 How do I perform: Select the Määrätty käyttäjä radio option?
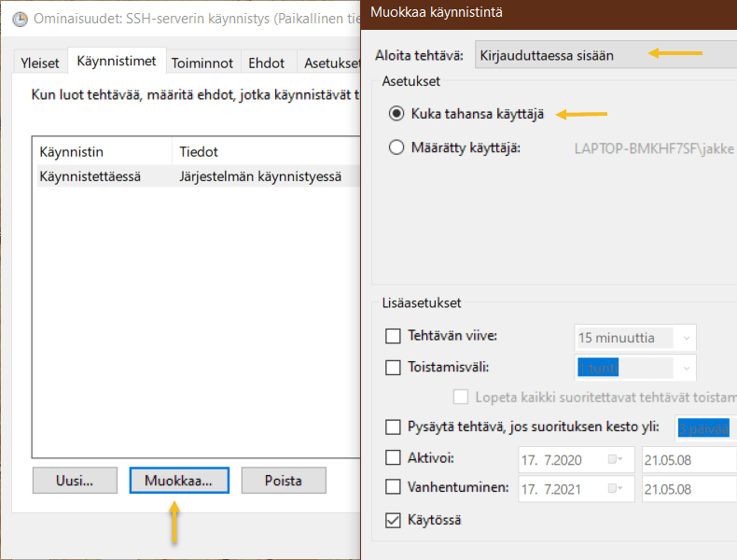point(396,147)
